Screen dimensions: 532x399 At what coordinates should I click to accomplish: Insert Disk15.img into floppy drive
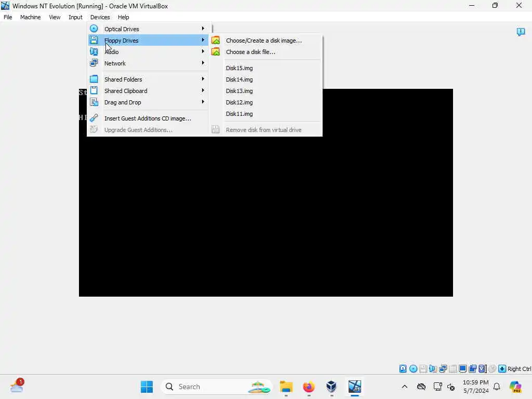pyautogui.click(x=265, y=68)
